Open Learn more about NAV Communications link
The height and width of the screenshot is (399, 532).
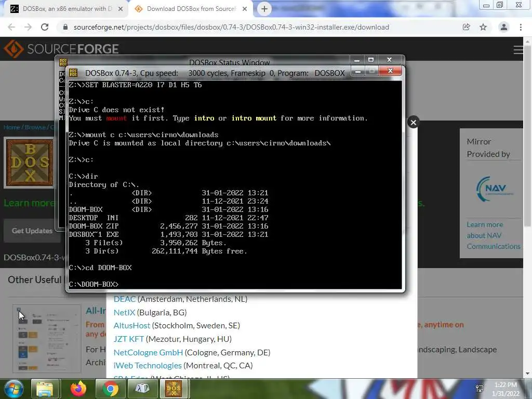(x=494, y=235)
